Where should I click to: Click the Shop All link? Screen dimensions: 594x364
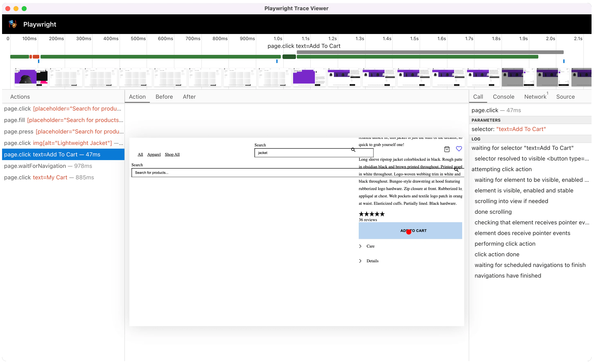(x=172, y=155)
